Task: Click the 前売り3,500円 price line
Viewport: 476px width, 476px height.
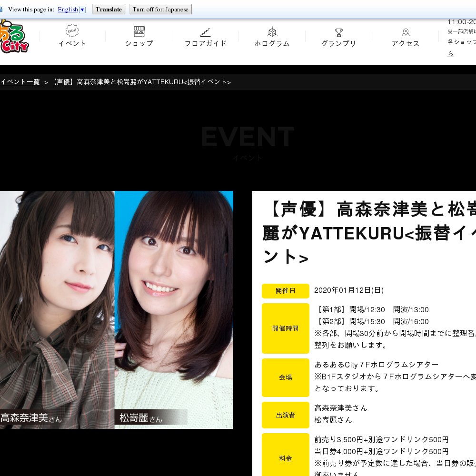Action: click(x=381, y=439)
